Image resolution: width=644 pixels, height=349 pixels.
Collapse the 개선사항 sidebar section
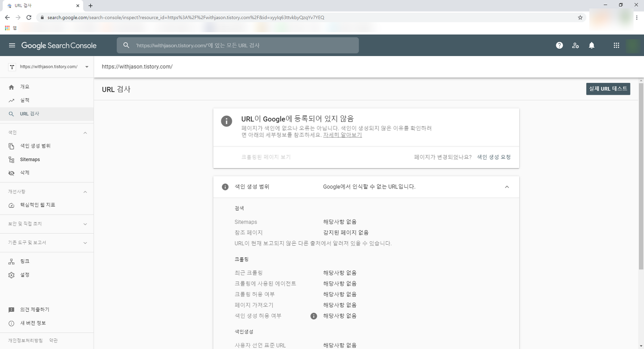(85, 192)
